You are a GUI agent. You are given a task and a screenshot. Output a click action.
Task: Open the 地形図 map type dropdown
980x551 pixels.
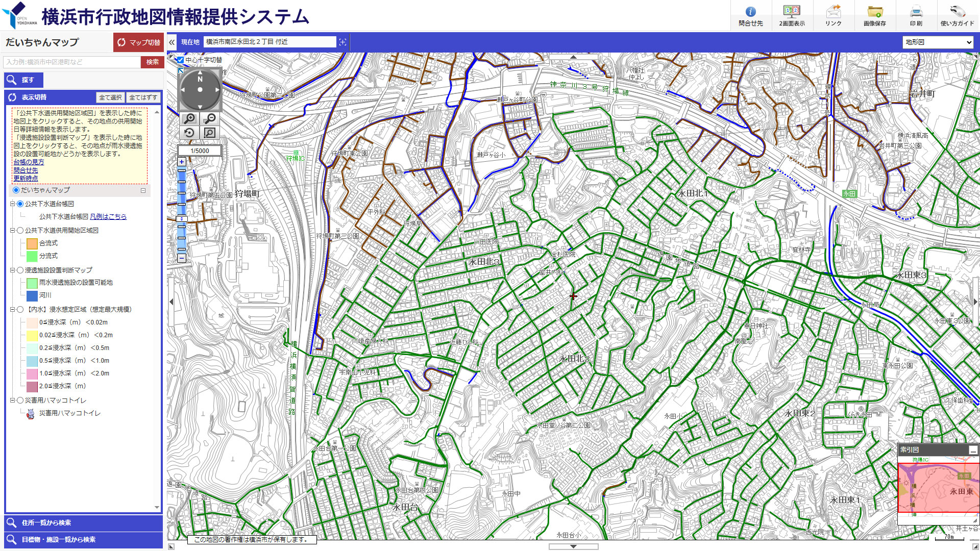(938, 42)
